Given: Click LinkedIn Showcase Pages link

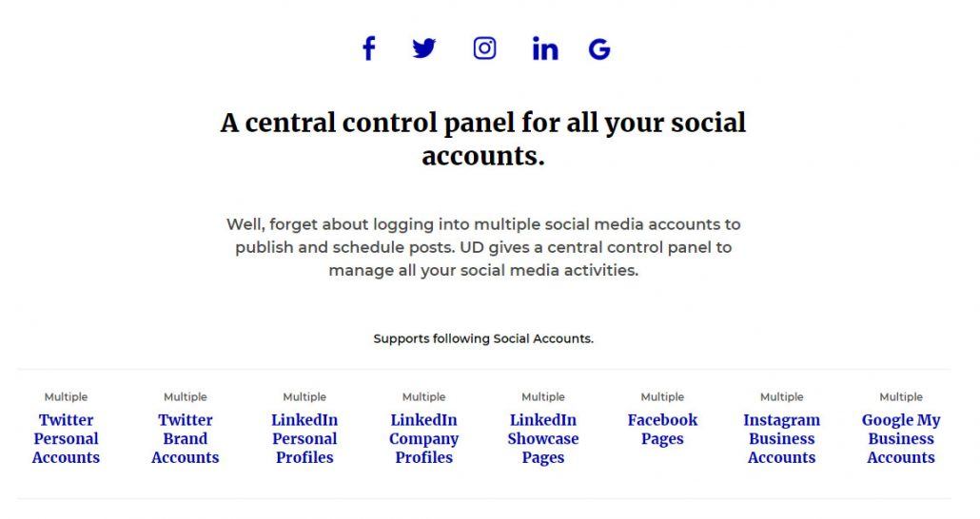Looking at the screenshot, I should point(543,438).
